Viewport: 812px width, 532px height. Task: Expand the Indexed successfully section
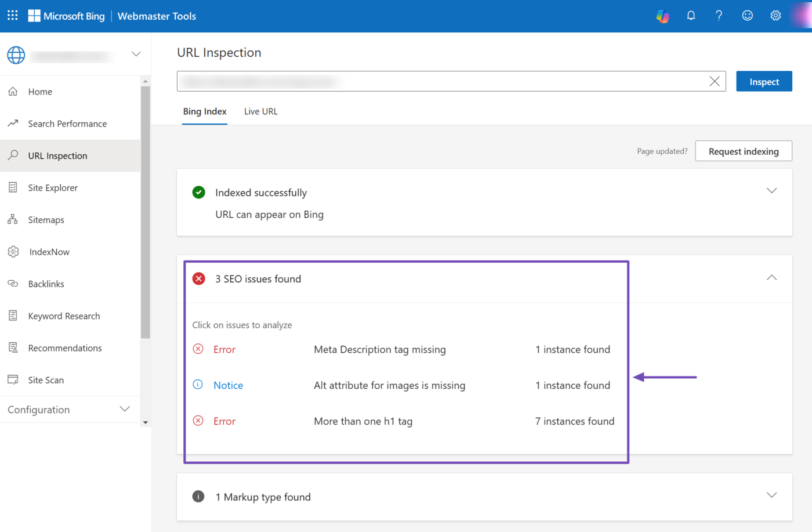pyautogui.click(x=771, y=191)
